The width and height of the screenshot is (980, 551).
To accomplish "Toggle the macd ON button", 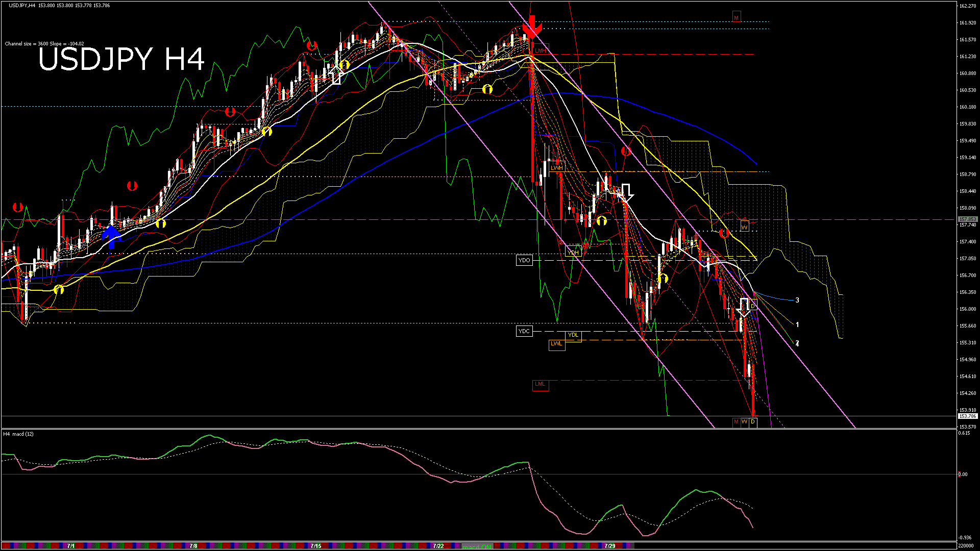I will pos(478,546).
